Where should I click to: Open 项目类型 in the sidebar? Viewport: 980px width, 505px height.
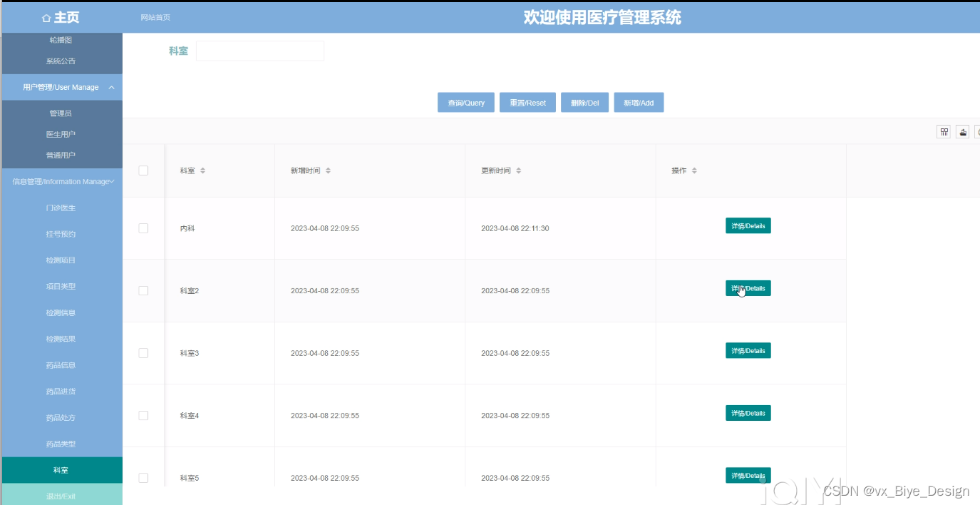(61, 286)
